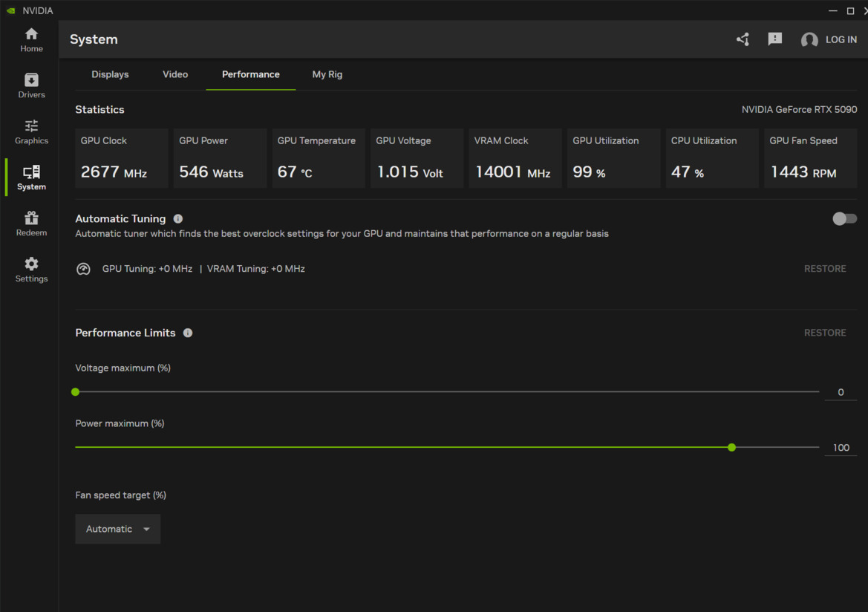Open the Redeem section
The image size is (868, 612).
pos(31,224)
